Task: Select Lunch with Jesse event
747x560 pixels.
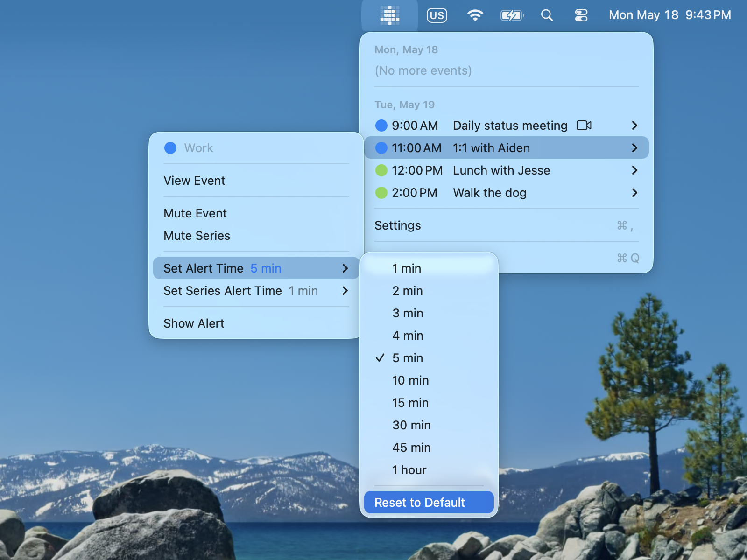Action: pyautogui.click(x=507, y=170)
